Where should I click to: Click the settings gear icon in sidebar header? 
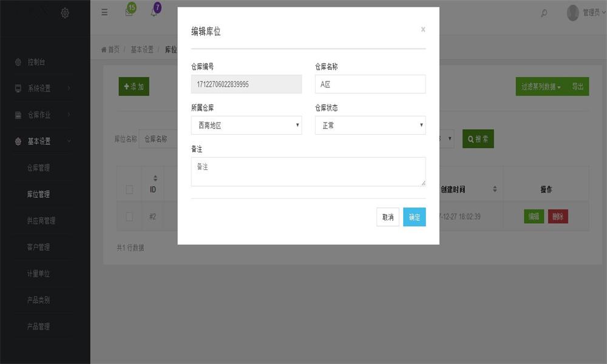click(x=65, y=13)
